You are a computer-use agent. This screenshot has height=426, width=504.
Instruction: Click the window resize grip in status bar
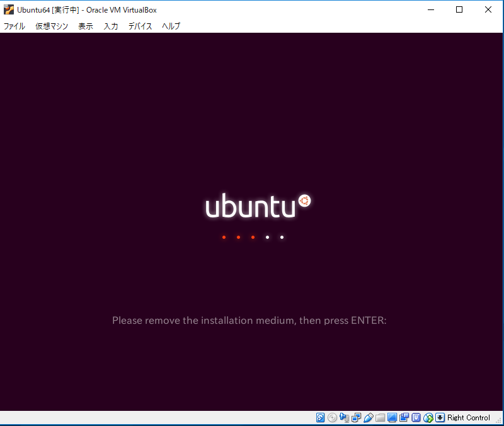click(x=499, y=420)
